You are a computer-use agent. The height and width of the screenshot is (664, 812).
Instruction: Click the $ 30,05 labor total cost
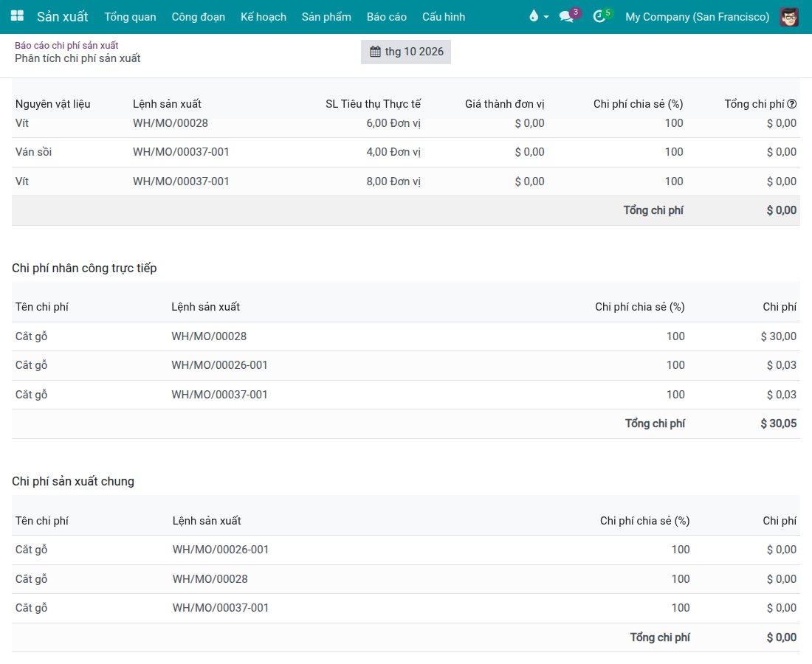(778, 424)
